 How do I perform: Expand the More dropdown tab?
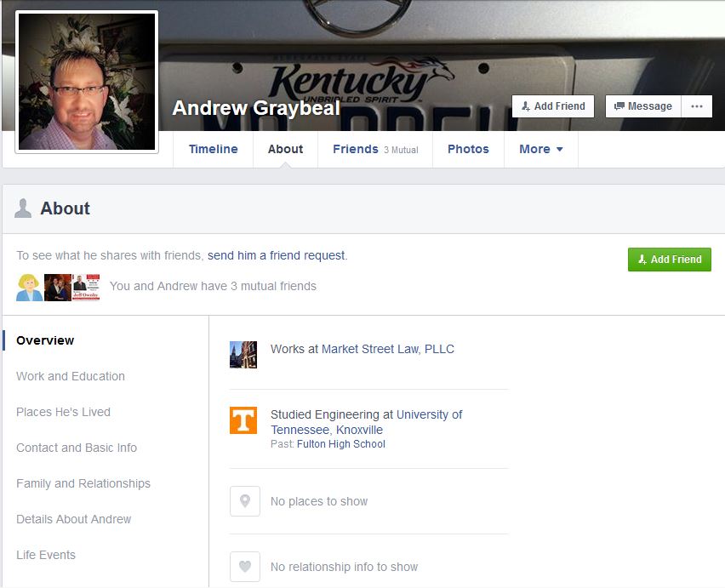pyautogui.click(x=541, y=149)
